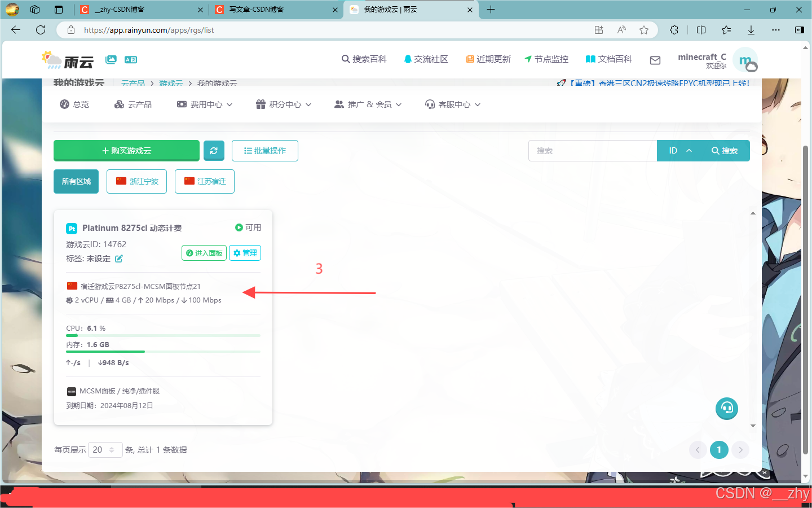Open browser extensions icon
Screen dimensions: 812x508
click(674, 30)
